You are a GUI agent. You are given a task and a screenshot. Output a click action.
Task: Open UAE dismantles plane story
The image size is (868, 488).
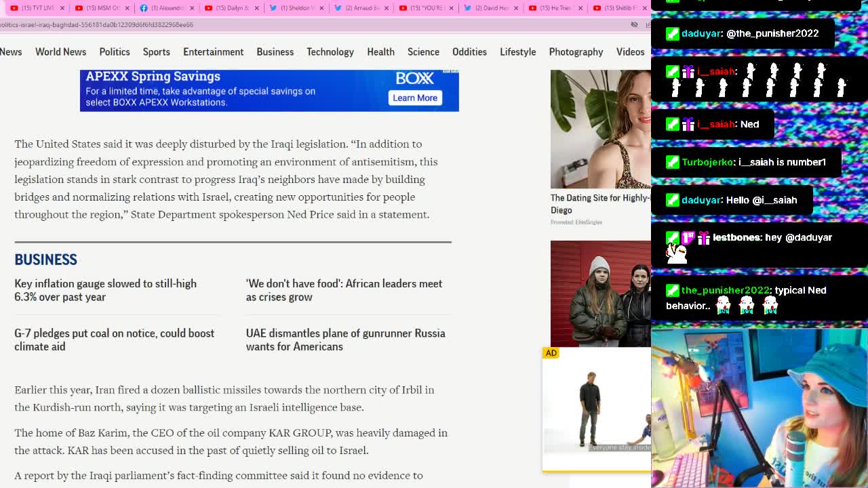tap(345, 340)
